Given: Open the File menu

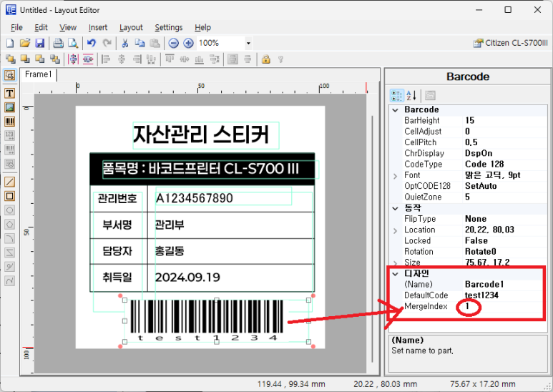Looking at the screenshot, I should pyautogui.click(x=16, y=27).
